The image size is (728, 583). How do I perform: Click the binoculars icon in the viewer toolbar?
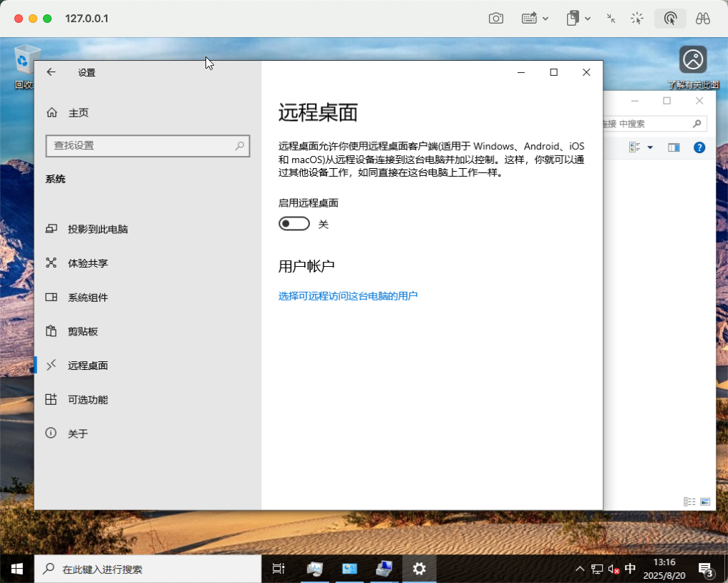[x=702, y=19]
